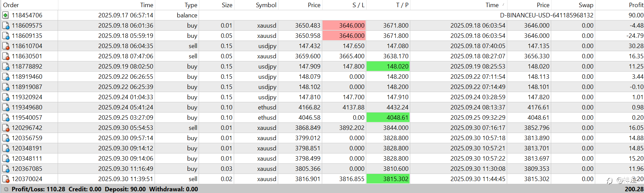Click the green-highlighted T/P 148.020 cell
The height and width of the screenshot is (193, 644).
pyautogui.click(x=388, y=66)
